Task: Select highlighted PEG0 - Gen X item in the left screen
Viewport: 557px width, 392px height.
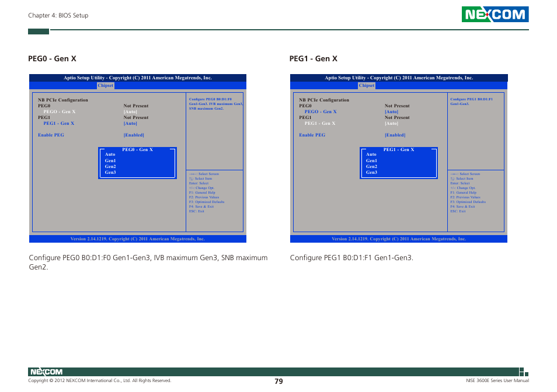Action: click(60, 112)
